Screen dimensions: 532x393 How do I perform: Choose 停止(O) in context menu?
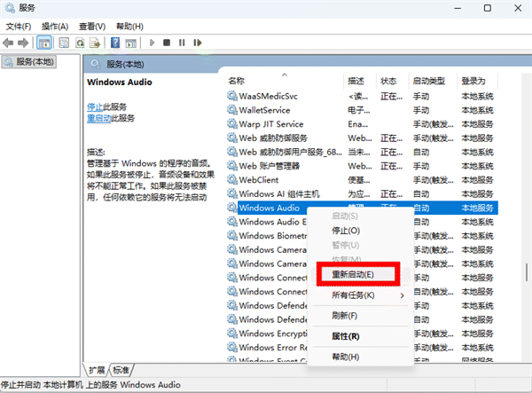coord(360,231)
